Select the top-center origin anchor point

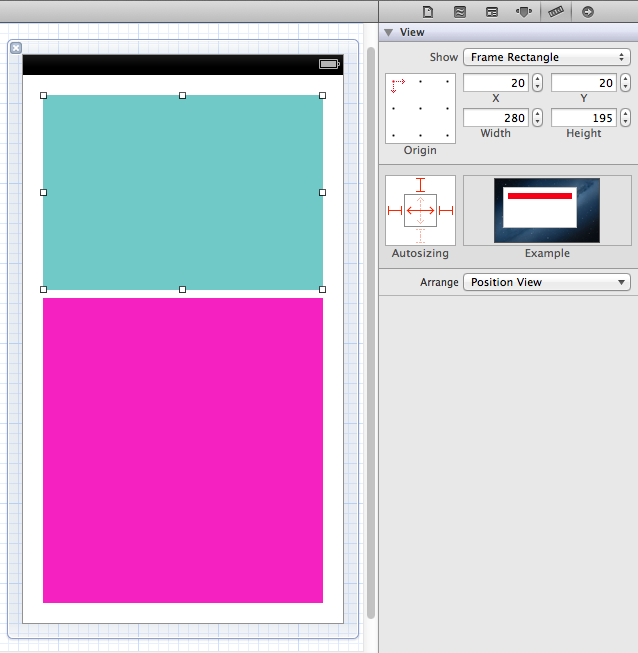pos(420,82)
